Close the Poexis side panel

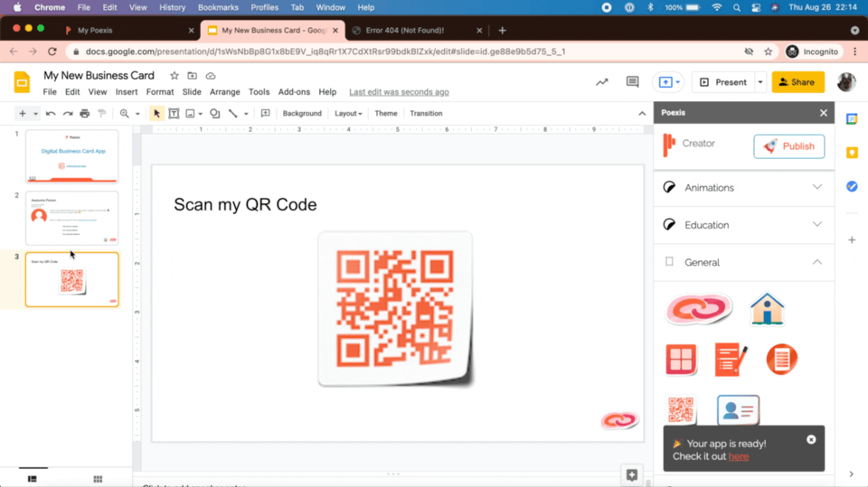(823, 113)
